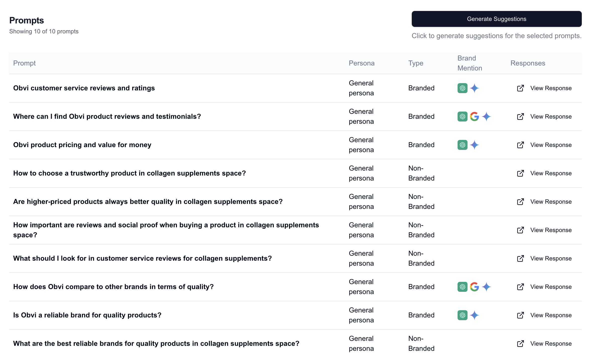591x364 pixels.
Task: Click the Generate Suggestions button
Action: 496,19
